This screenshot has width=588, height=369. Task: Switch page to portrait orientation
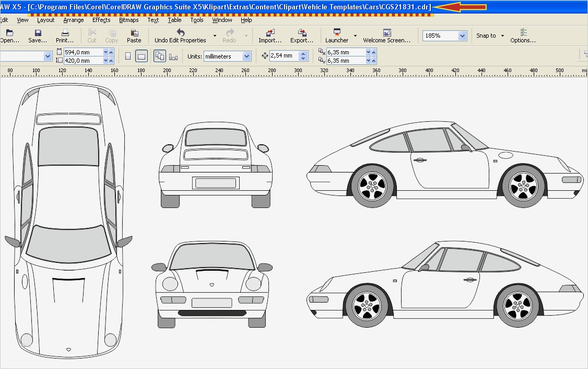tap(128, 56)
